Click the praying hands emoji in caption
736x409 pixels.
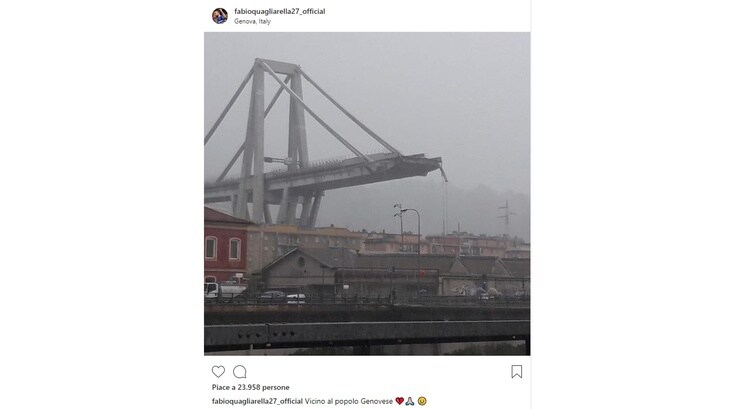tap(410, 401)
